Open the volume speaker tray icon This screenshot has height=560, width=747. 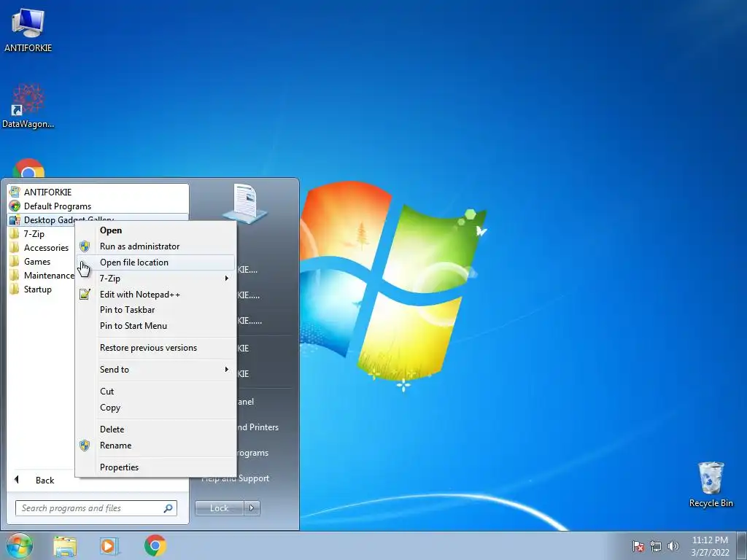pyautogui.click(x=673, y=546)
